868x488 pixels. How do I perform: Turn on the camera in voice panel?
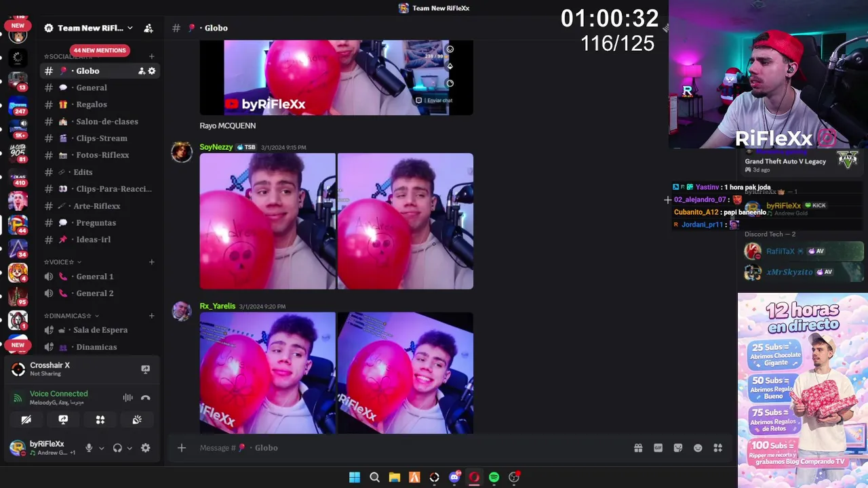(26, 420)
